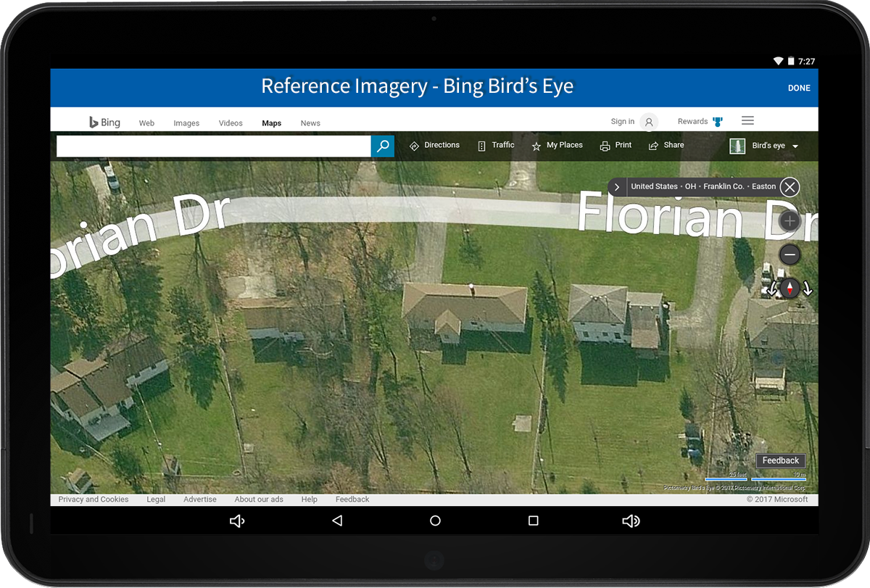Viewport: 870px width, 588px height.
Task: Open the Advertise footer link
Action: (x=200, y=500)
